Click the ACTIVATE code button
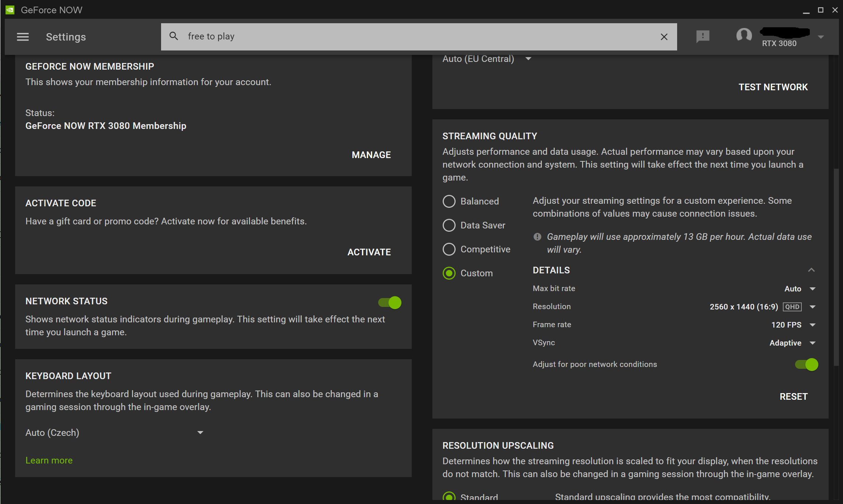This screenshot has height=504, width=843. pyautogui.click(x=369, y=252)
